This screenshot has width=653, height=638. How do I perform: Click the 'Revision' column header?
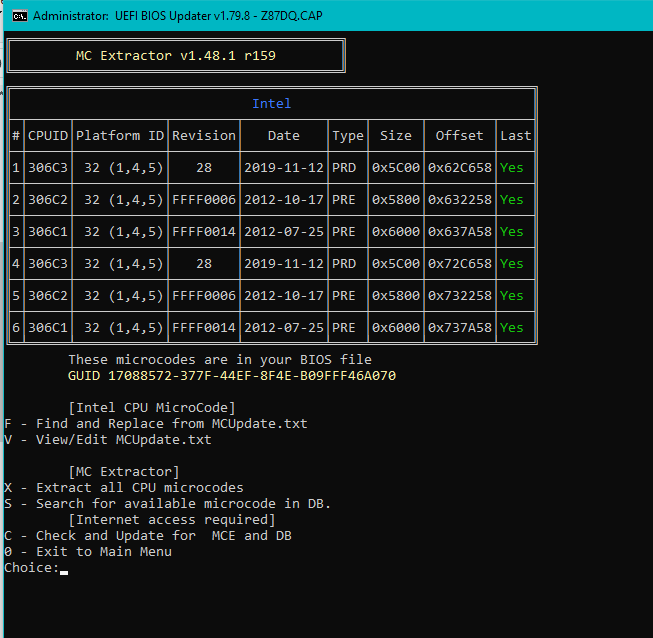(x=204, y=136)
